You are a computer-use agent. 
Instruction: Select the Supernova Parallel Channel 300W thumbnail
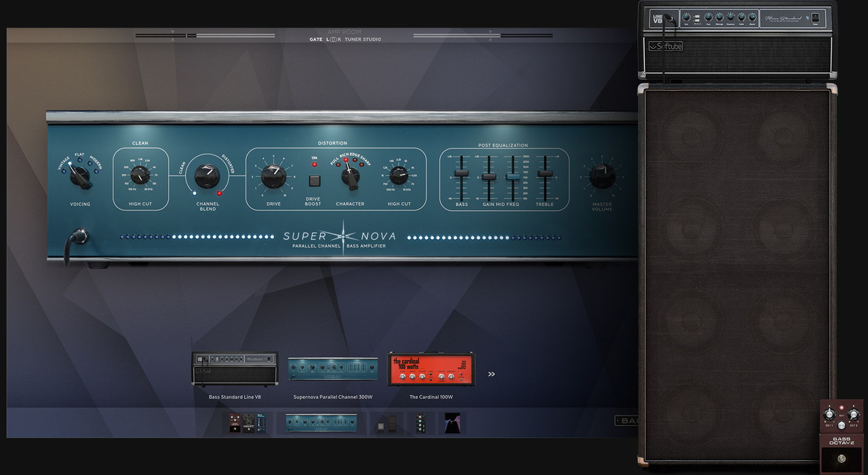pyautogui.click(x=333, y=369)
